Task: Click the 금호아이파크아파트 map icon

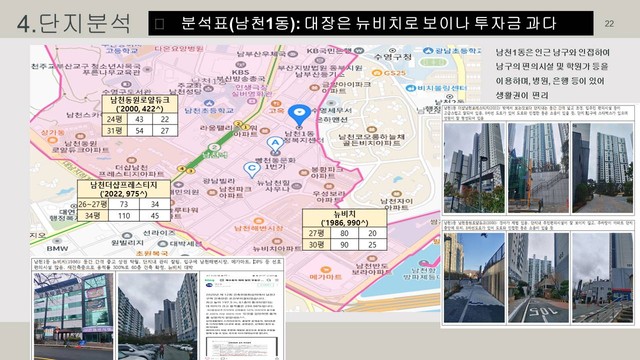Action: point(314,87)
